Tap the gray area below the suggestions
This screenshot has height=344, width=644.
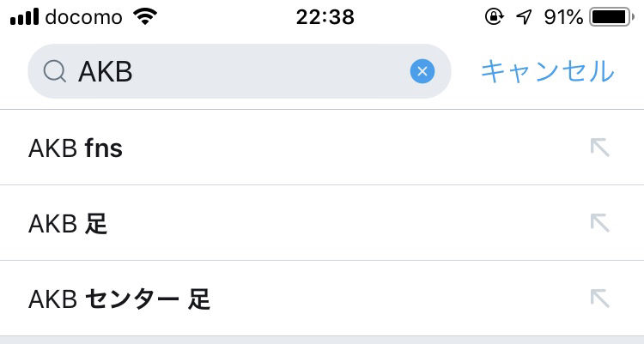[x=322, y=340]
